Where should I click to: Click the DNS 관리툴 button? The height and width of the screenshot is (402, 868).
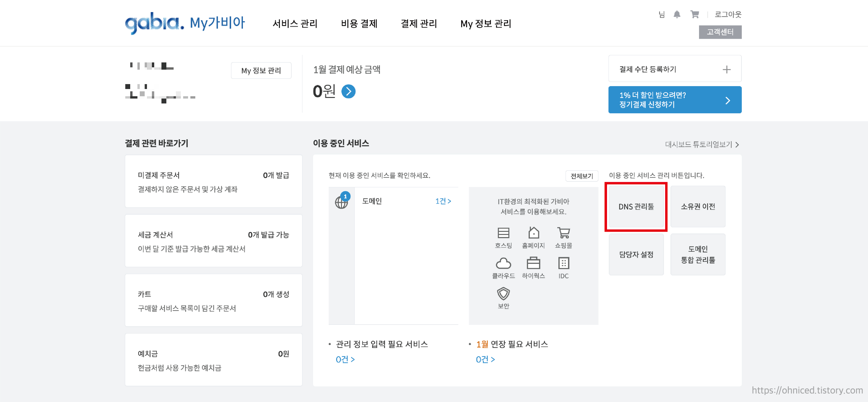click(x=636, y=207)
